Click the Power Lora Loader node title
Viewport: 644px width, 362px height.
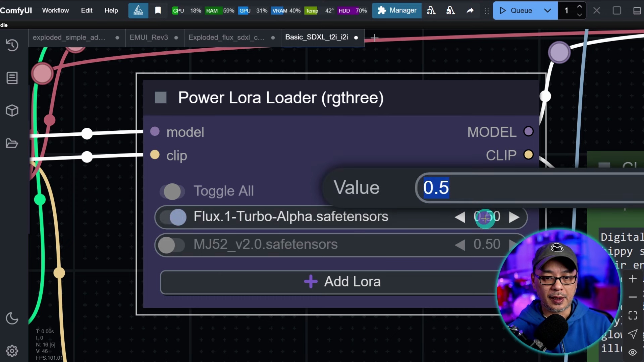coord(281,98)
